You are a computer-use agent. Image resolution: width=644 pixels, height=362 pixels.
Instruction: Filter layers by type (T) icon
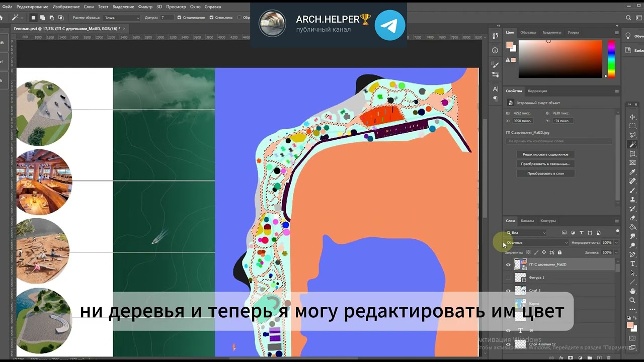[582, 233]
